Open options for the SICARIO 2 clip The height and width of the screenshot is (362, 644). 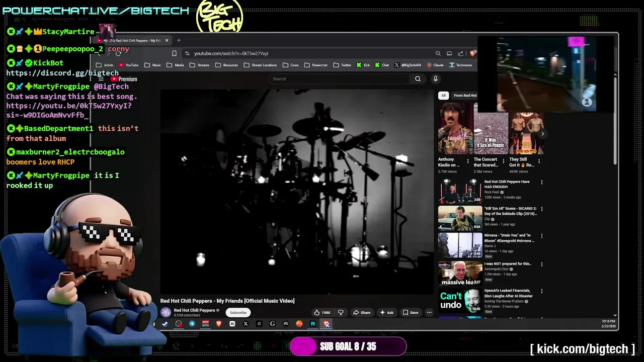tap(542, 209)
